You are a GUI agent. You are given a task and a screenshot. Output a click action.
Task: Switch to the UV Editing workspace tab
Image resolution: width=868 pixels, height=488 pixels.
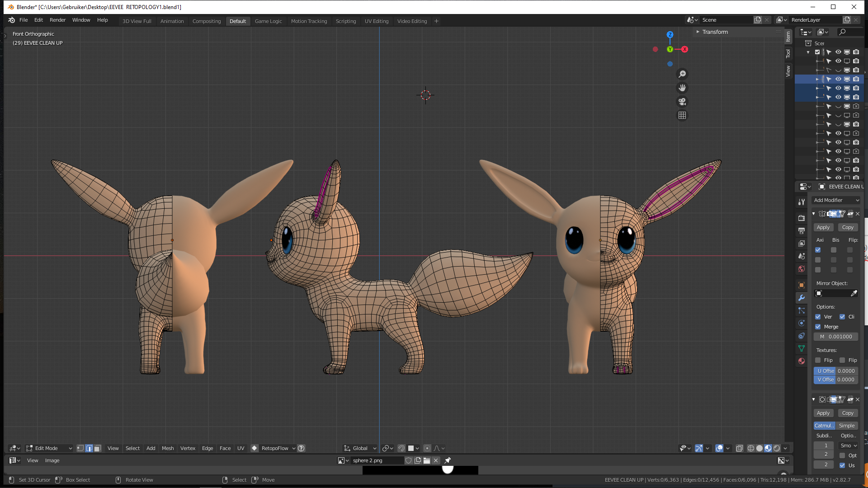pos(376,21)
